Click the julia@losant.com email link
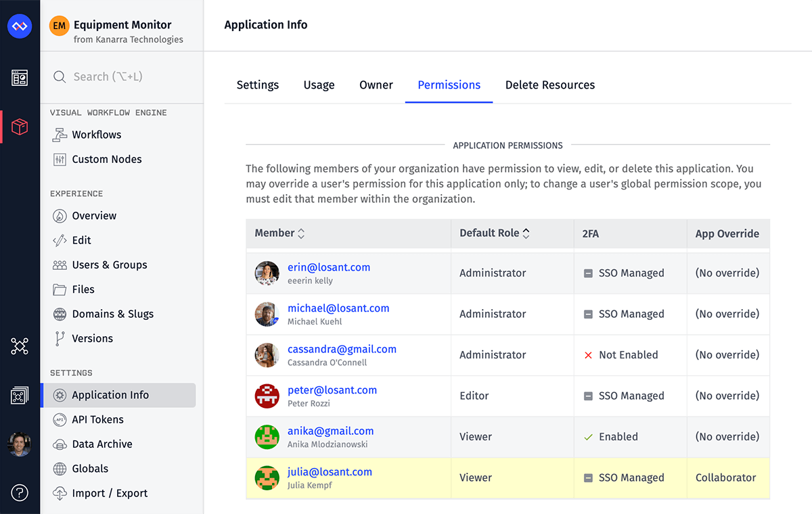 330,472
